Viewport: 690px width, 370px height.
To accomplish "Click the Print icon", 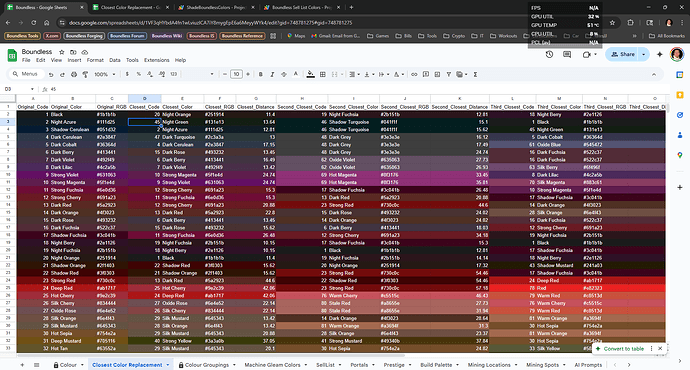I will 74,74.
